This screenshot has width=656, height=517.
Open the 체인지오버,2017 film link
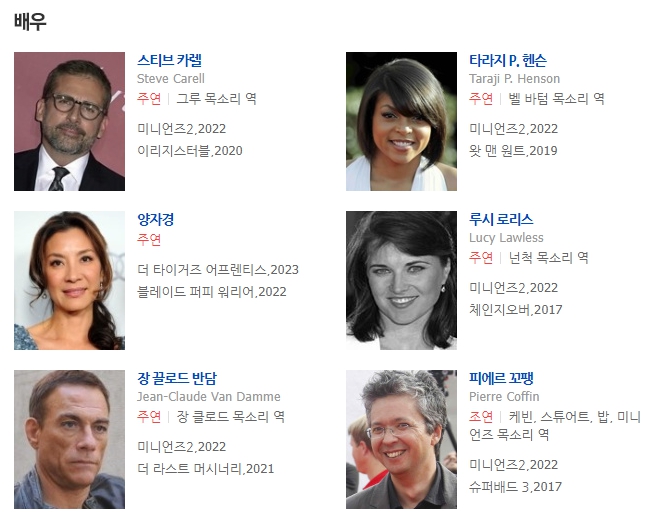pyautogui.click(x=515, y=309)
